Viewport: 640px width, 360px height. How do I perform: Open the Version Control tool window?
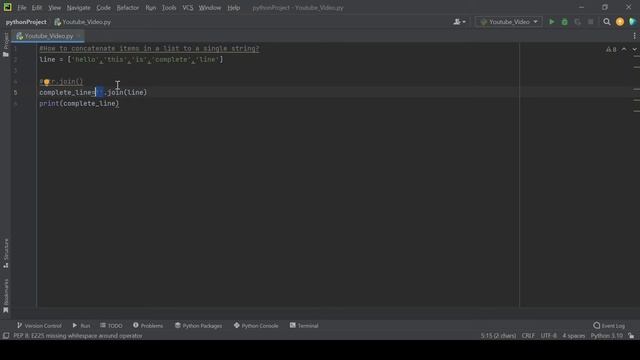[x=39, y=326]
